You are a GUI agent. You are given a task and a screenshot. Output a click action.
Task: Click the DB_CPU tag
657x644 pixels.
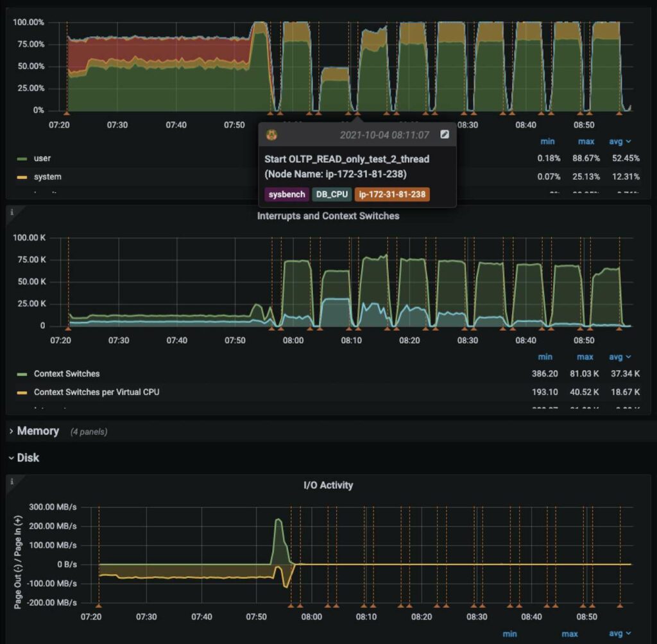point(330,194)
